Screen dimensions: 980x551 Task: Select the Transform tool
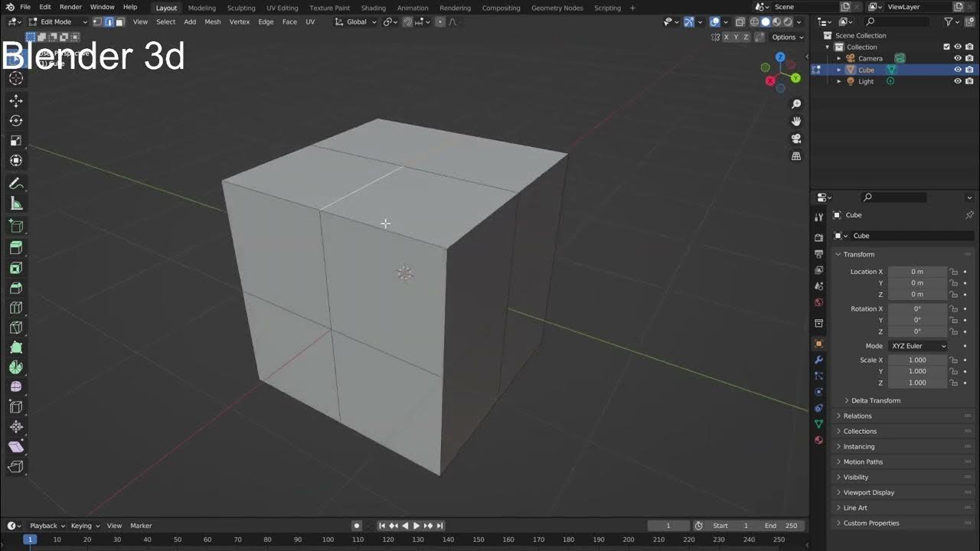(x=16, y=161)
